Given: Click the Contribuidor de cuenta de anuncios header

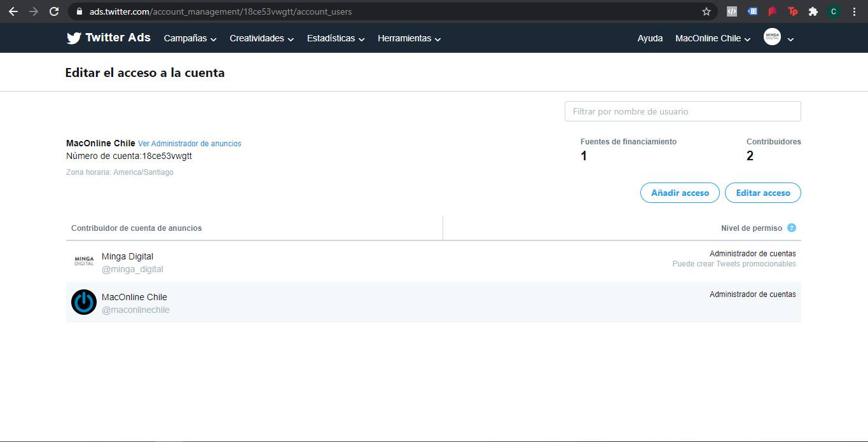Looking at the screenshot, I should point(136,228).
